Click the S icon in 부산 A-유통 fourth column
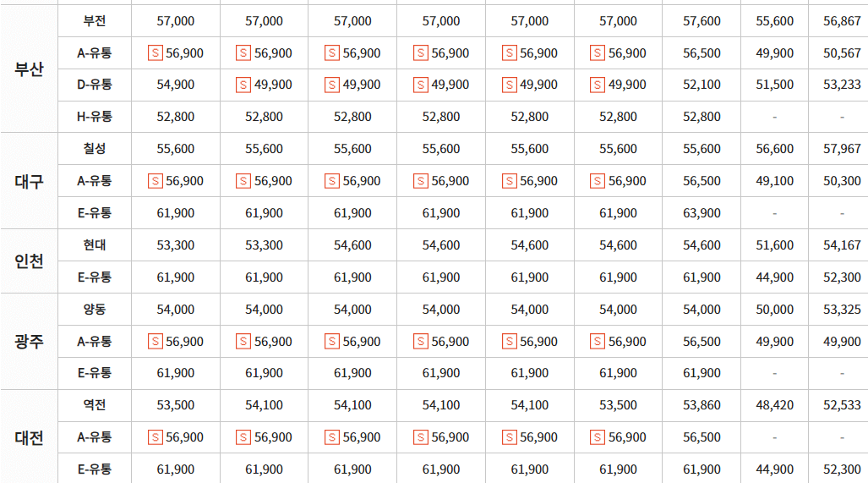This screenshot has width=868, height=483. [421, 53]
